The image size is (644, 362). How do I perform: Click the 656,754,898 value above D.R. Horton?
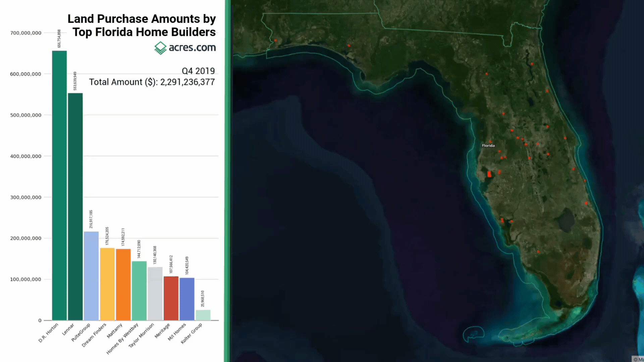pos(59,39)
